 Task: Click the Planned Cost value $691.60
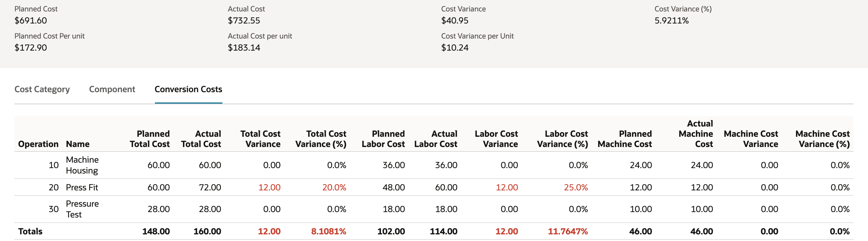(31, 20)
